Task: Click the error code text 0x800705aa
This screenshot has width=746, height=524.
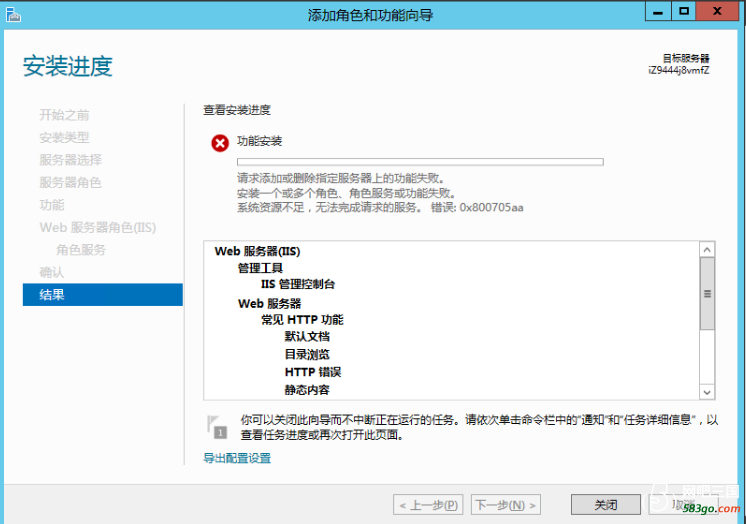Action: [x=491, y=208]
